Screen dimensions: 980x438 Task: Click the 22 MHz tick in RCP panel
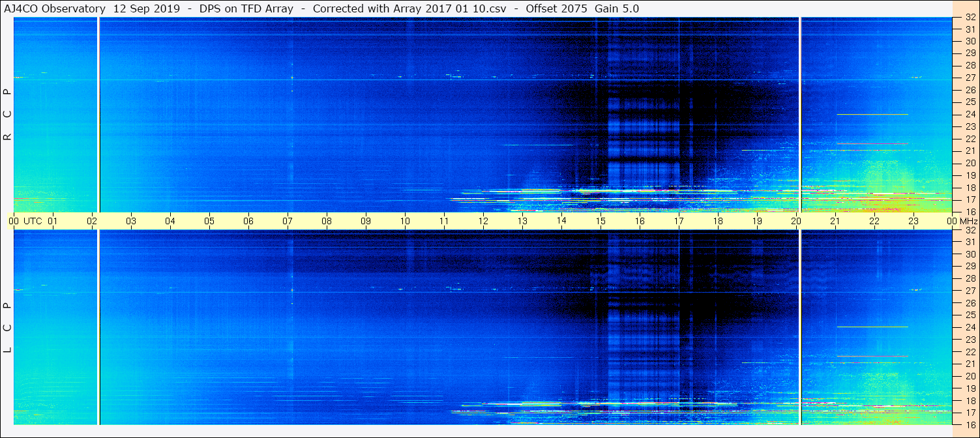(970, 139)
